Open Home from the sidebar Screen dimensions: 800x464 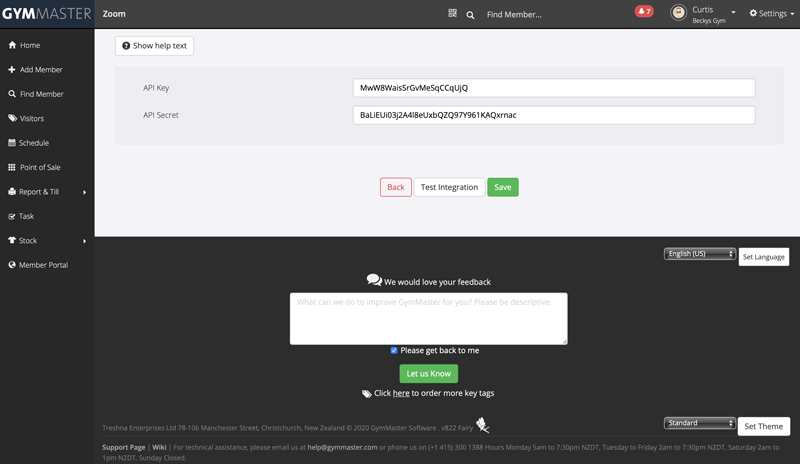pyautogui.click(x=30, y=45)
